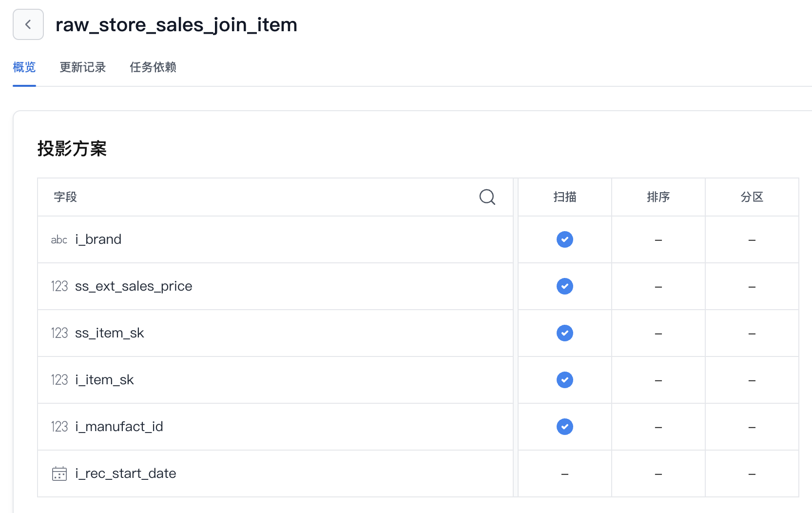812x513 pixels.
Task: Click the 123 icon beside ss_item_sk
Action: tap(59, 333)
